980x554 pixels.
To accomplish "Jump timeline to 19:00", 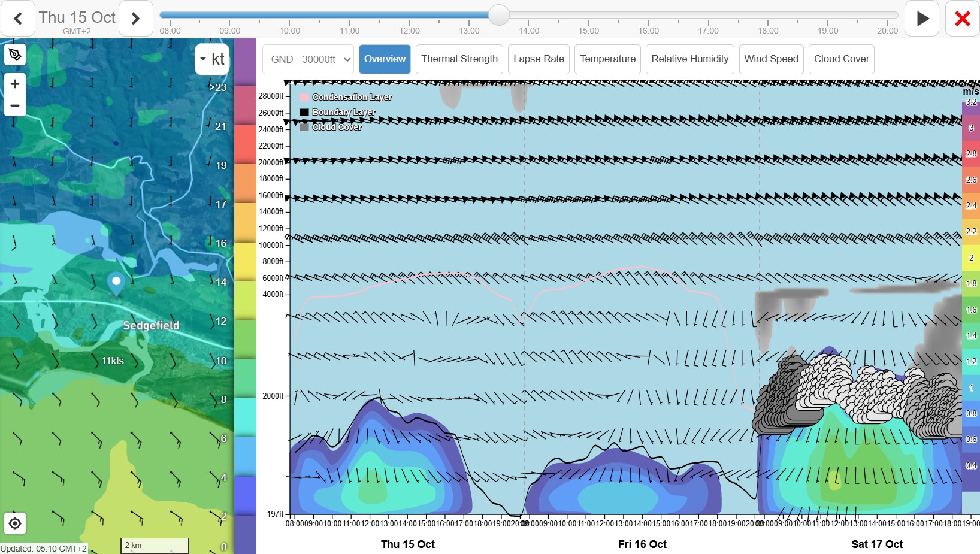I will point(827,30).
